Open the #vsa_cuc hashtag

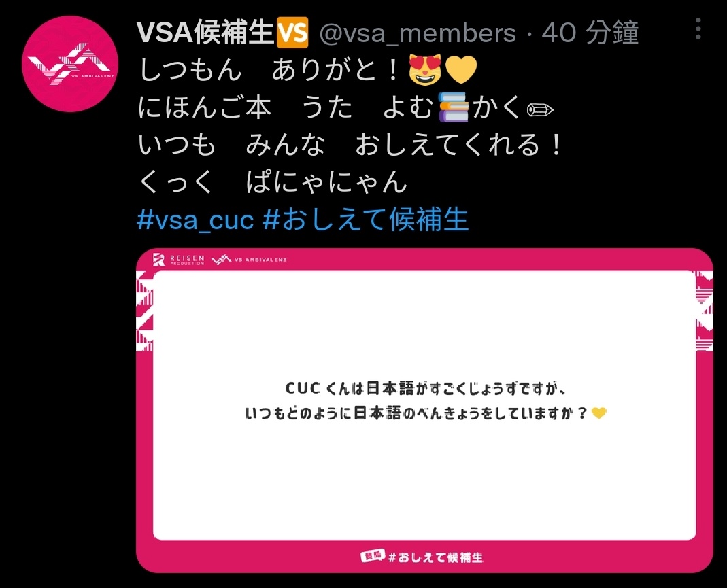click(x=196, y=219)
